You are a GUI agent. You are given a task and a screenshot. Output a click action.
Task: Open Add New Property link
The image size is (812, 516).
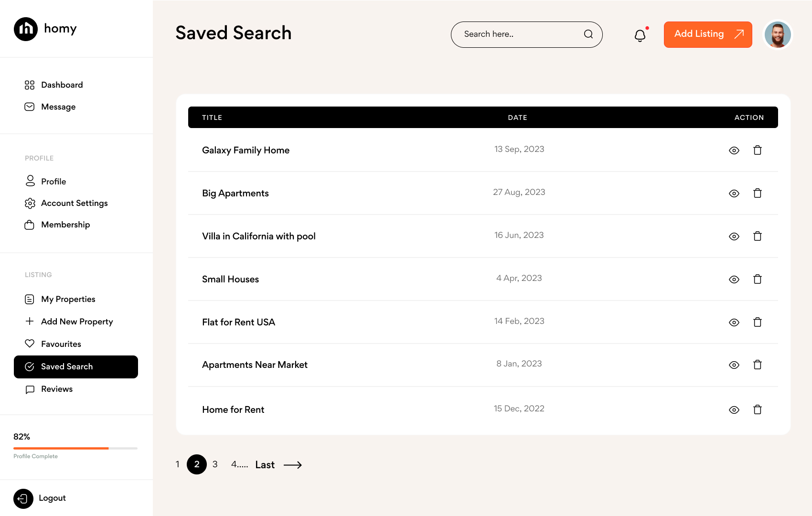tap(77, 322)
